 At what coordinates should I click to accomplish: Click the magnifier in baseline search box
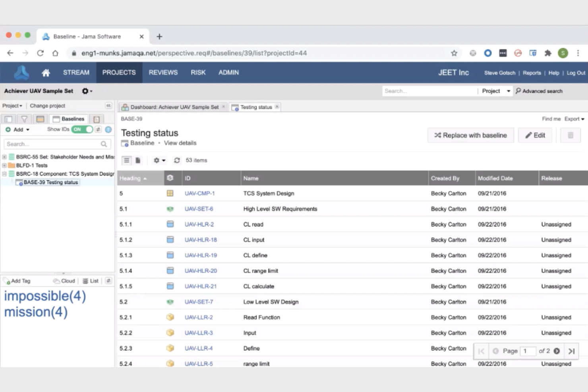coord(104,144)
